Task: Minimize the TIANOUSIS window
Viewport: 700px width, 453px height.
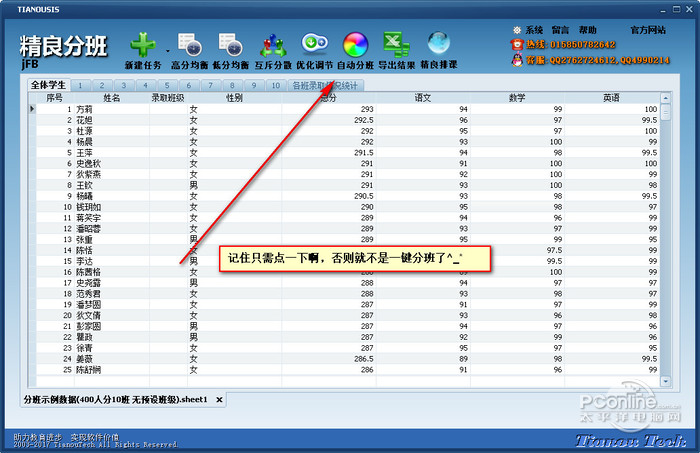Action: (663, 9)
